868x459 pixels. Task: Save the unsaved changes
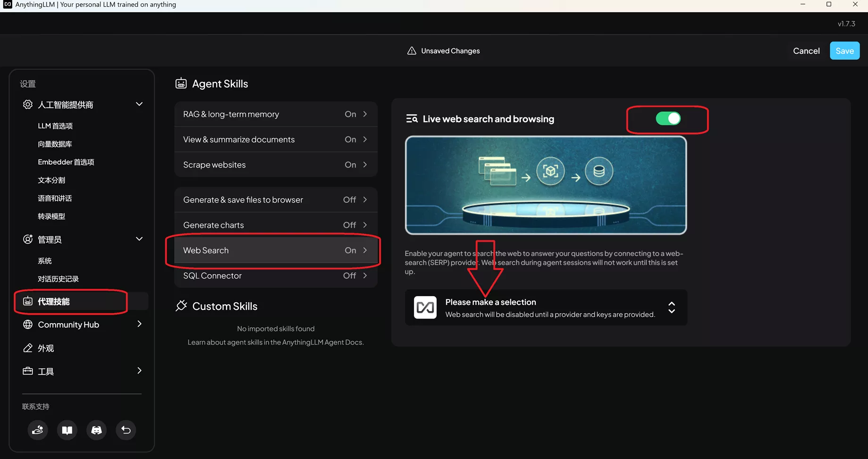tap(844, 51)
